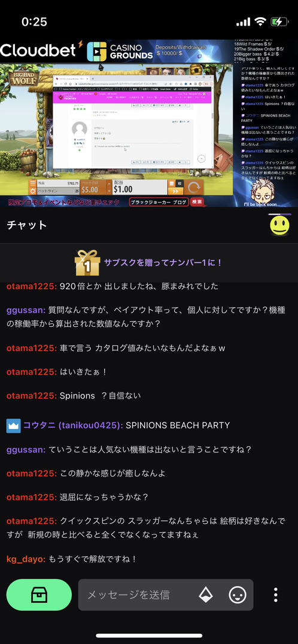This screenshot has height=644, width=298.
Task: Focus the メッセージを送信 input field
Action: tap(166, 594)
